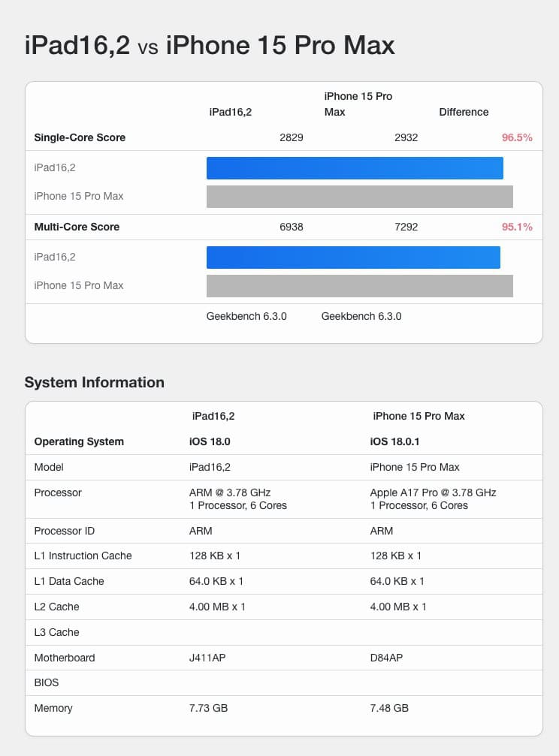This screenshot has height=756, width=559.
Task: Click the first Geekbench 6.3.0 version label
Action: point(246,316)
